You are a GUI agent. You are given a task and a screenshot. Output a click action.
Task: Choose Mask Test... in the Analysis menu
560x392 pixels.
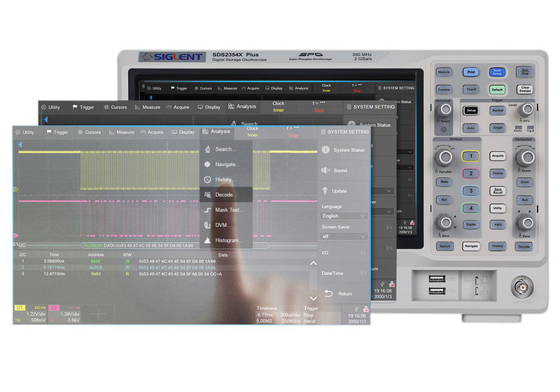pos(226,210)
